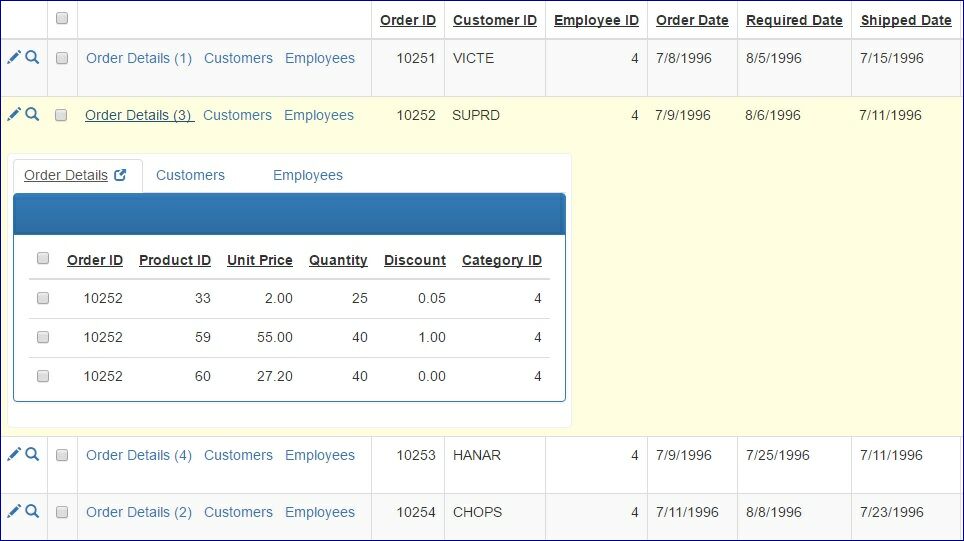Click the edit pencil icon for order 10251

click(13, 58)
